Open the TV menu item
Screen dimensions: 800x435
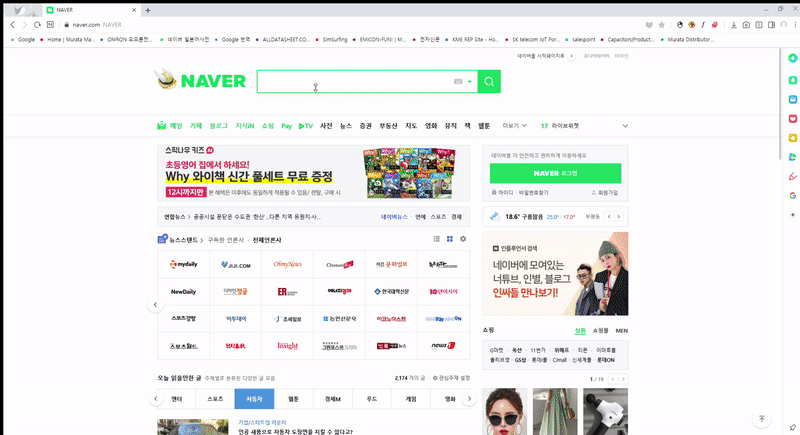(306, 126)
